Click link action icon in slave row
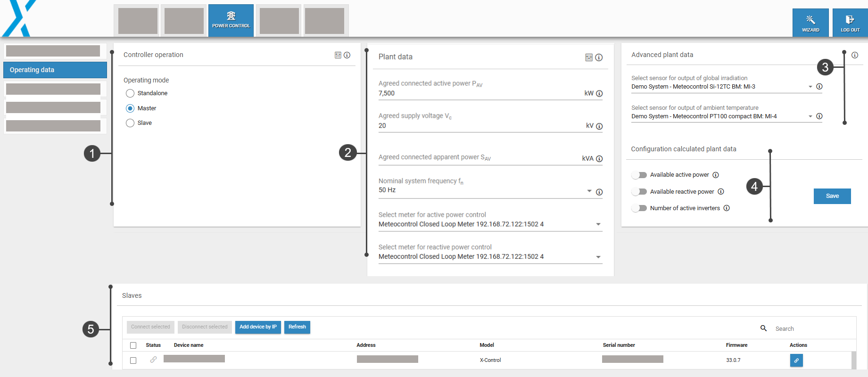 pos(796,361)
